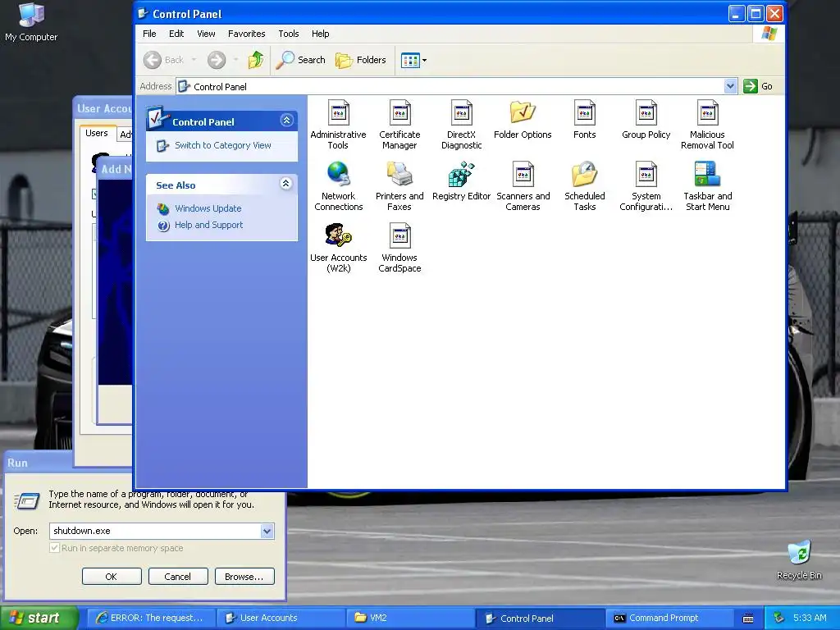The height and width of the screenshot is (630, 840).
Task: Open the Edit menu
Action: [x=176, y=34]
